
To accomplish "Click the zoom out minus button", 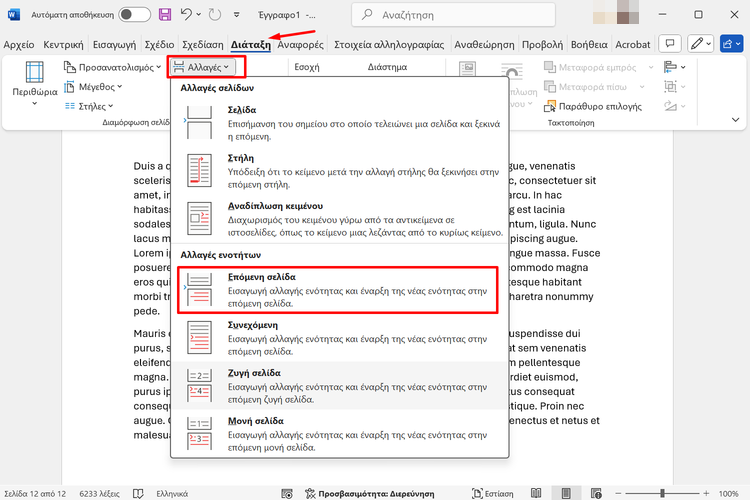I will click(618, 493).
